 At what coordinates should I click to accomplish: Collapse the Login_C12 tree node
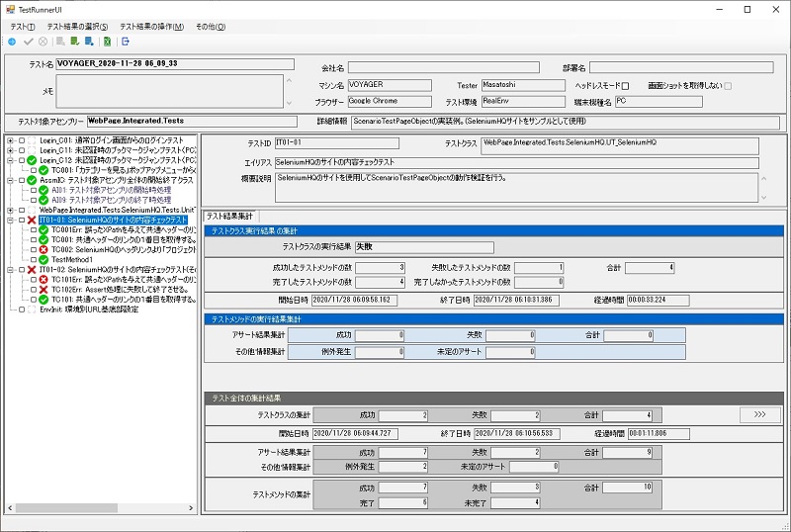click(10, 160)
